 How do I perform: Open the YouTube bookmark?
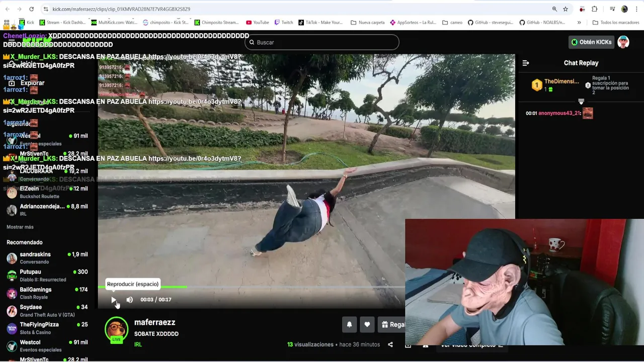point(258,23)
